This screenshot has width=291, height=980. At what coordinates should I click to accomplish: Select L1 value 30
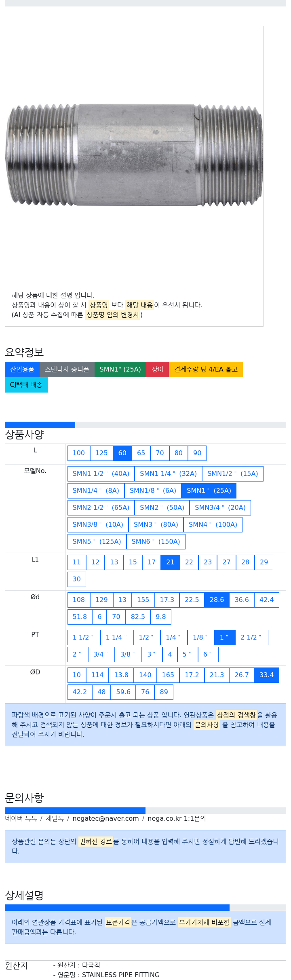click(77, 579)
